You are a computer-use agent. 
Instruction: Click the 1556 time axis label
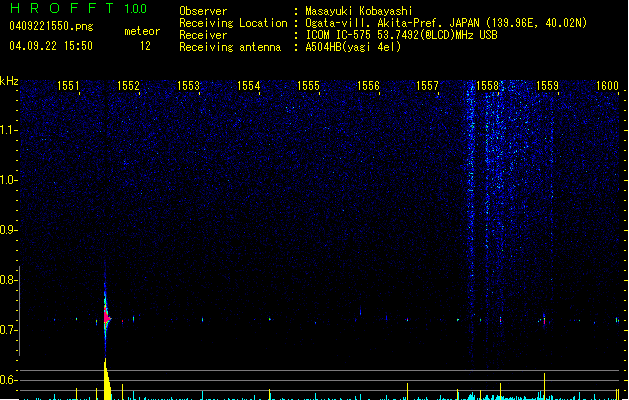pos(368,86)
